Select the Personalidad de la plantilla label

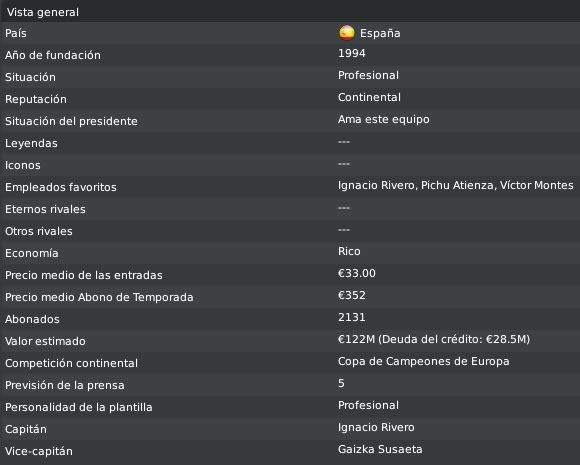(79, 407)
